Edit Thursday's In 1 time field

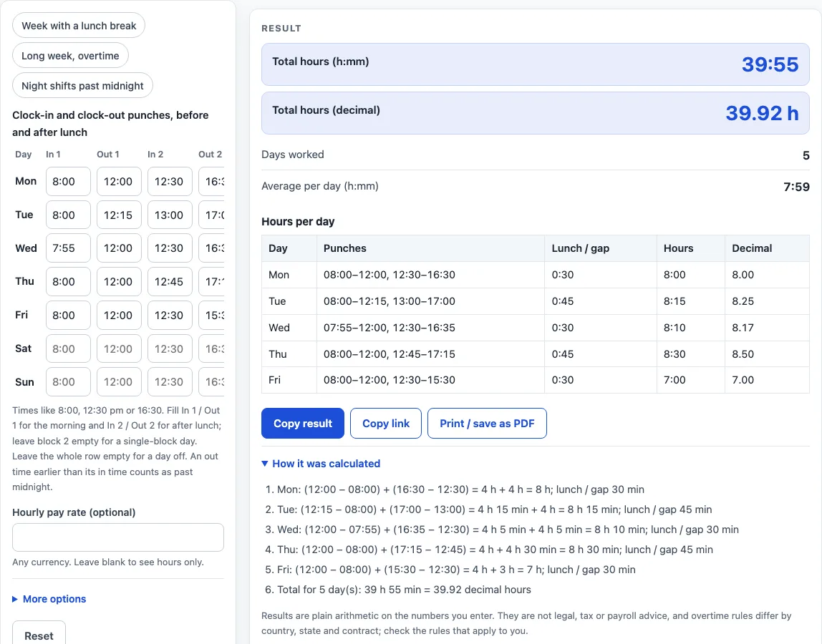tap(68, 282)
